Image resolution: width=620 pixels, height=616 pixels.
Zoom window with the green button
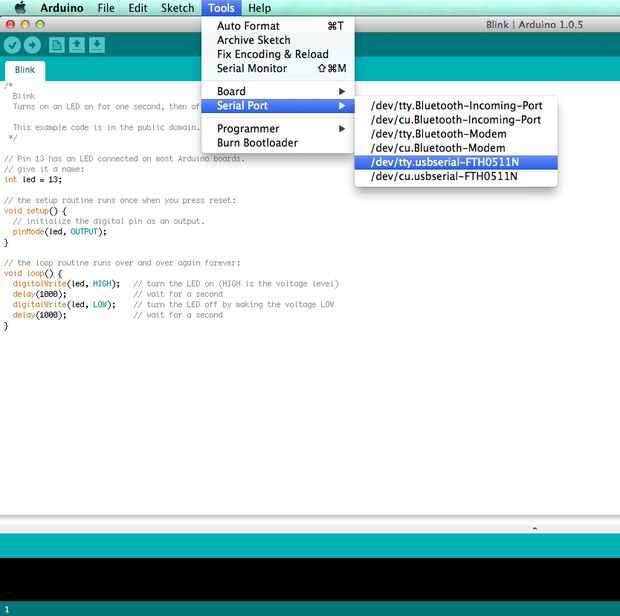40,25
